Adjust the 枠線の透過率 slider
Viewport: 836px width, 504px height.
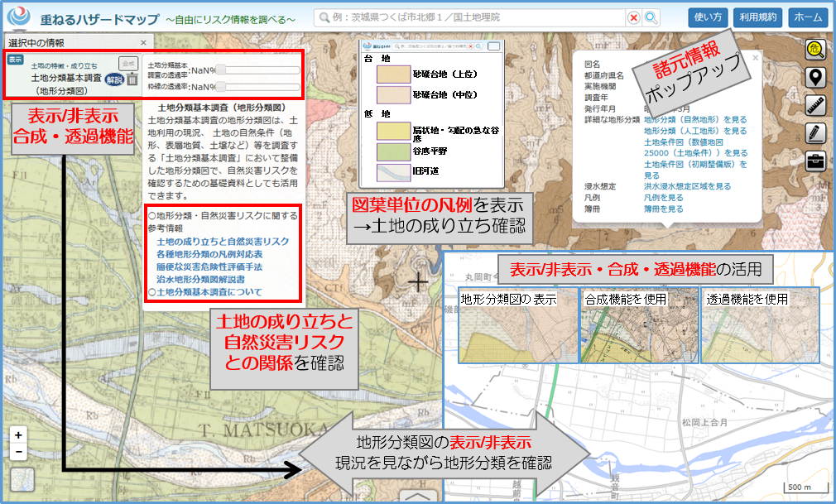click(258, 86)
